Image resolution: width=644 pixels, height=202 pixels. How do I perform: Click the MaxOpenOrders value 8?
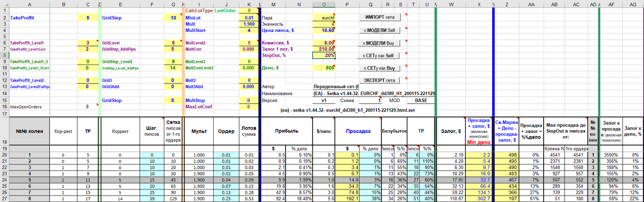[88, 106]
